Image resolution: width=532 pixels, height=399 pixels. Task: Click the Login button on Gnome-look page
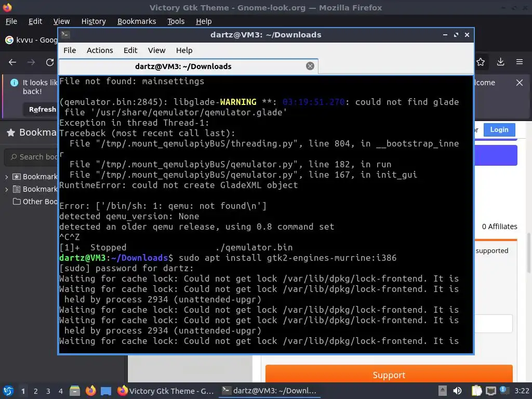coord(499,129)
